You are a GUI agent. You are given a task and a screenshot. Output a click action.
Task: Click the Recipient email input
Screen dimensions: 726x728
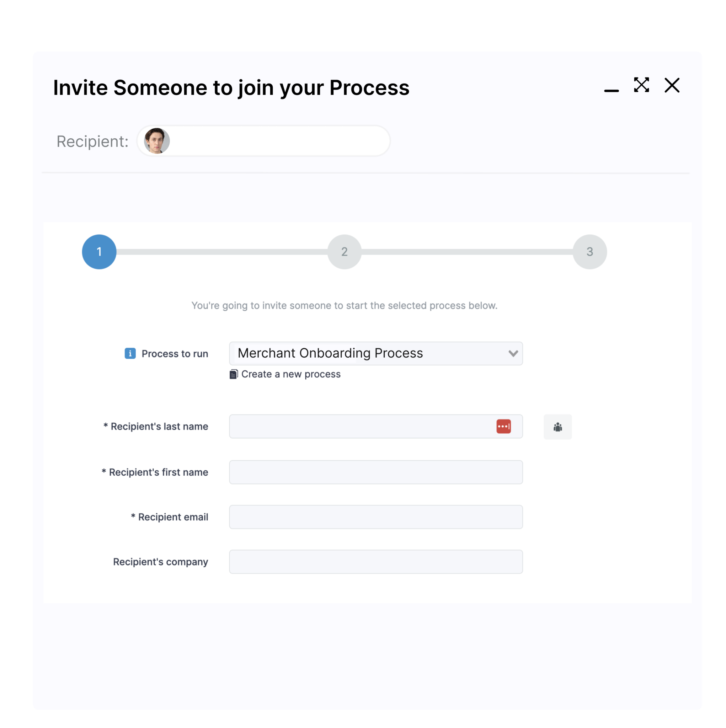tap(375, 516)
